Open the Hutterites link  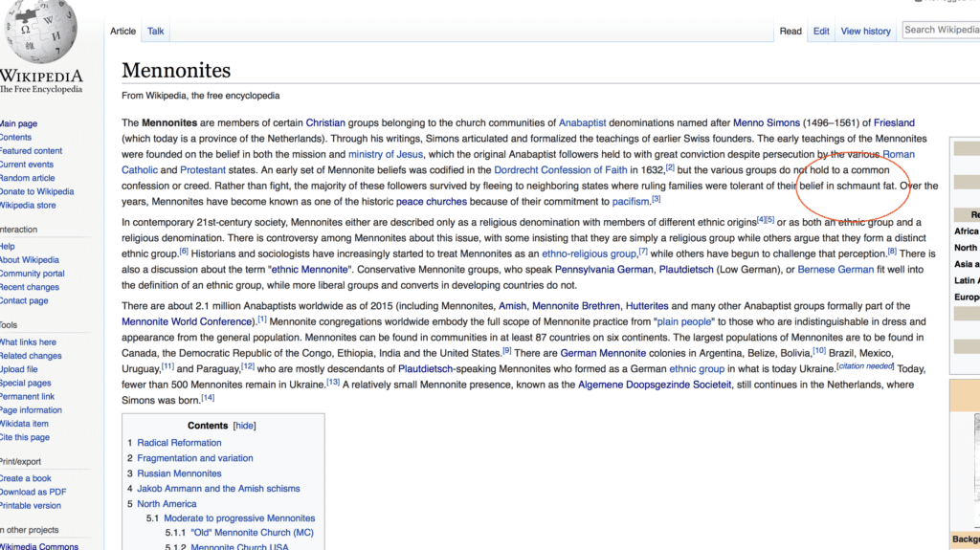coord(647,306)
